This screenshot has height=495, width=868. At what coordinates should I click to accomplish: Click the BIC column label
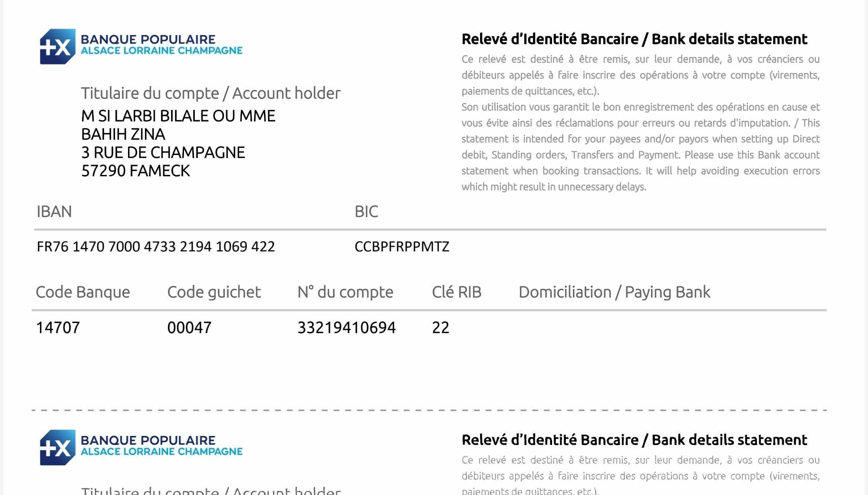pyautogui.click(x=366, y=211)
